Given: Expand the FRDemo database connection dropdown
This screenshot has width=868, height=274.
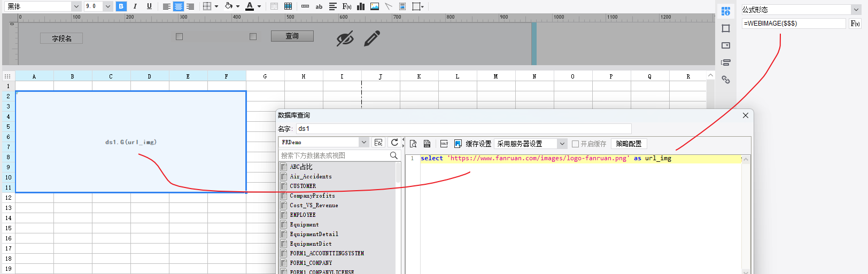Looking at the screenshot, I should pyautogui.click(x=363, y=143).
